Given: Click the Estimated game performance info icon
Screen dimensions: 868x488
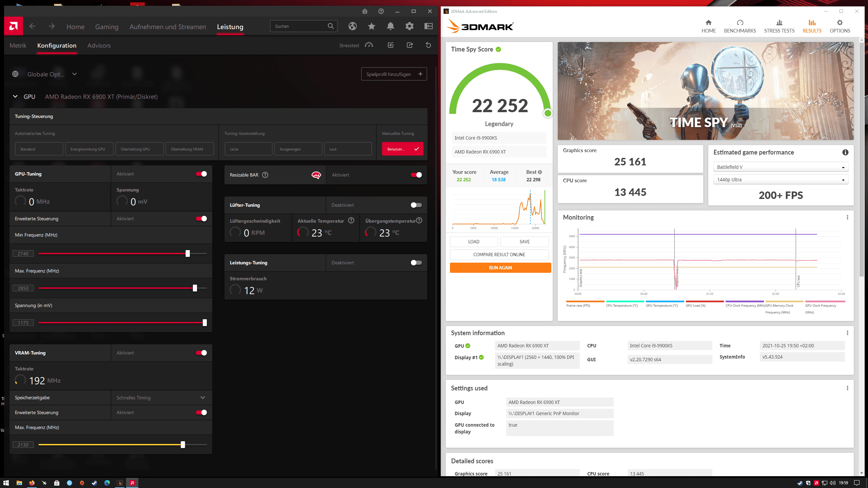Looking at the screenshot, I should pyautogui.click(x=845, y=152).
